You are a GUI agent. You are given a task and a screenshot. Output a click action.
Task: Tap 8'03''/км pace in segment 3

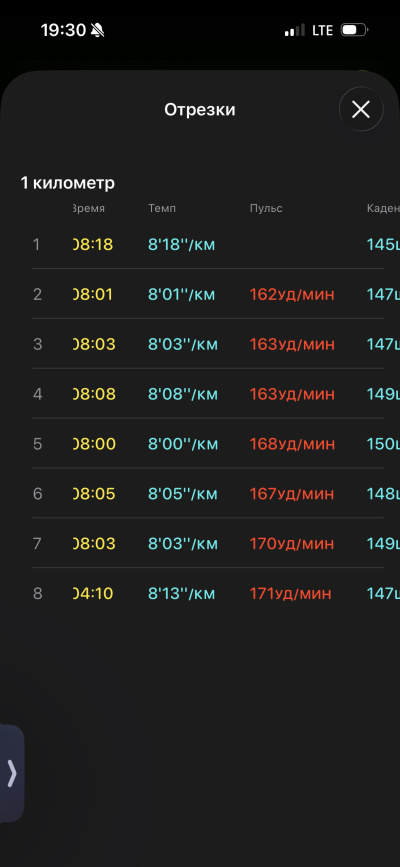coord(183,344)
